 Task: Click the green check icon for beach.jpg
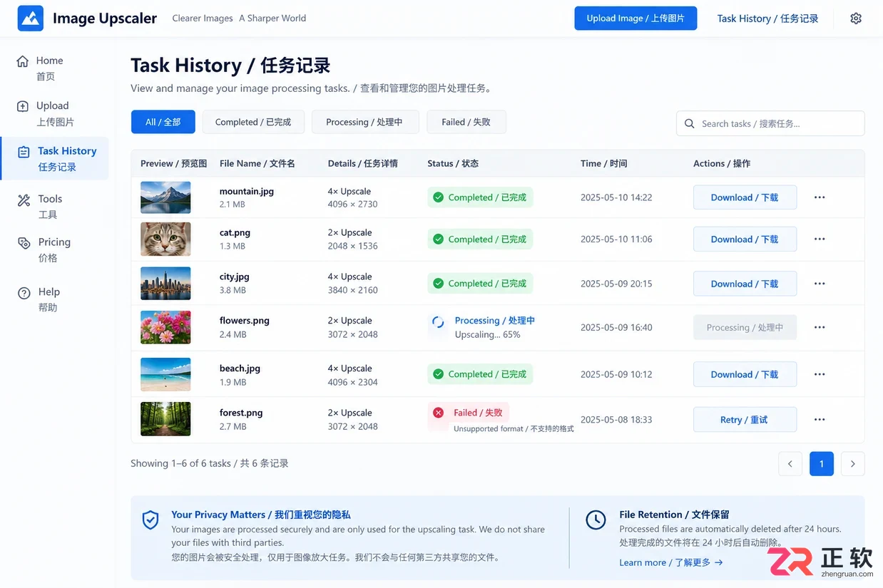click(x=438, y=374)
